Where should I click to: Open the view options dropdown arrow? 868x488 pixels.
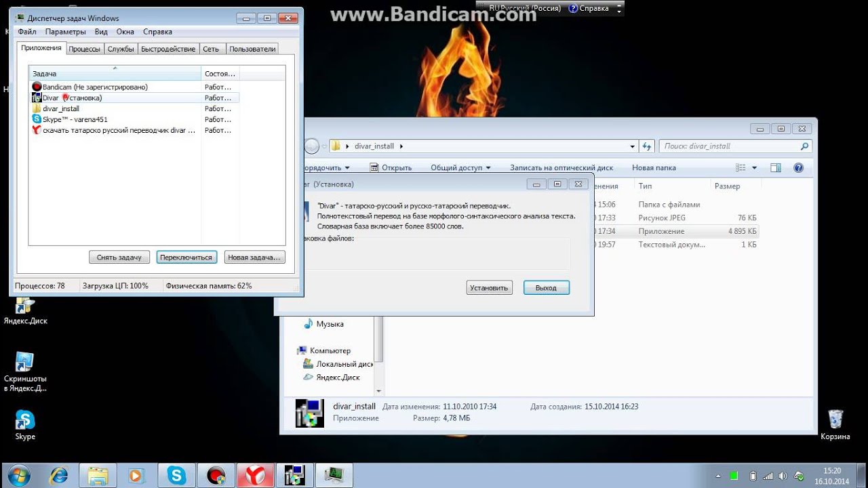(754, 168)
